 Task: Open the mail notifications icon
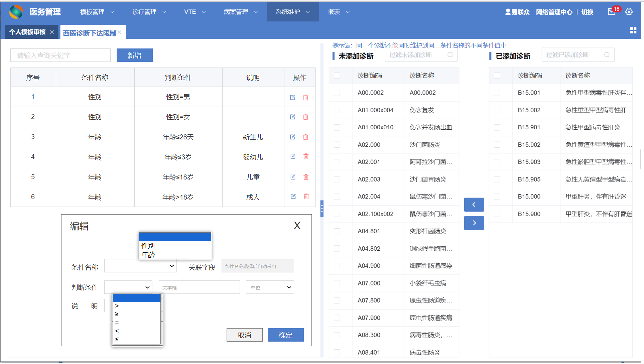pos(611,12)
